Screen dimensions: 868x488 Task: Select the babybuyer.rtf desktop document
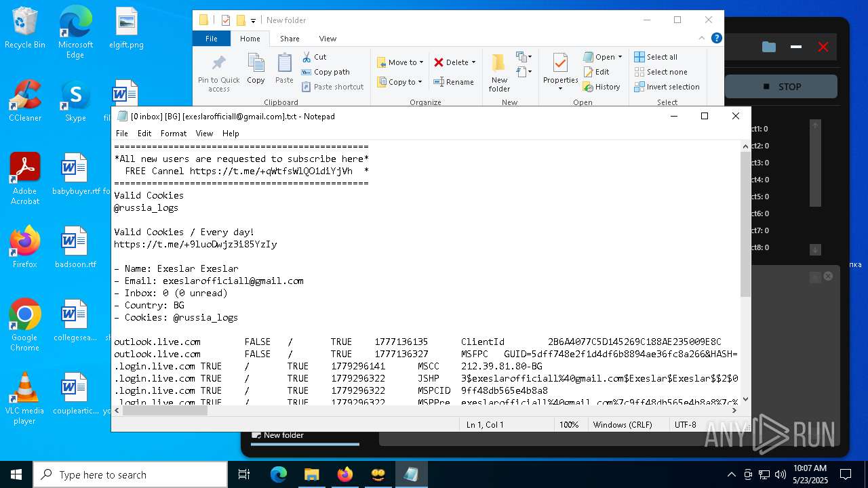(x=75, y=174)
